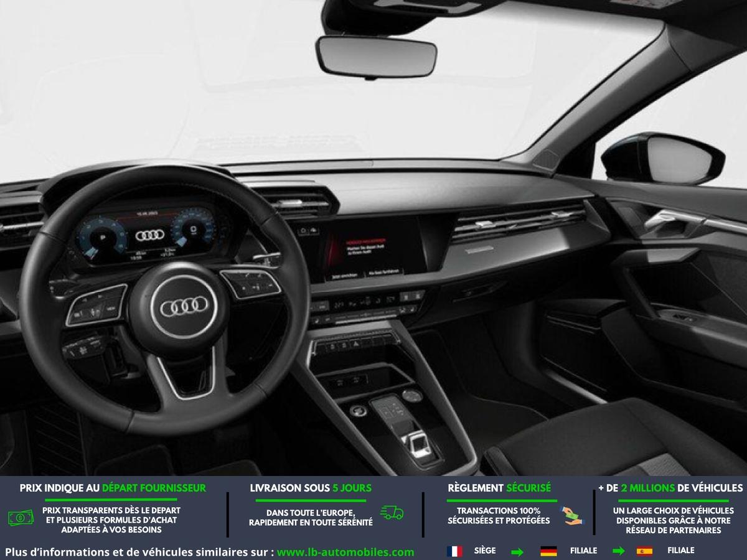
Task: Click the "RÈGLEMENT SÉCURISÉ" heading
Action: click(x=499, y=488)
